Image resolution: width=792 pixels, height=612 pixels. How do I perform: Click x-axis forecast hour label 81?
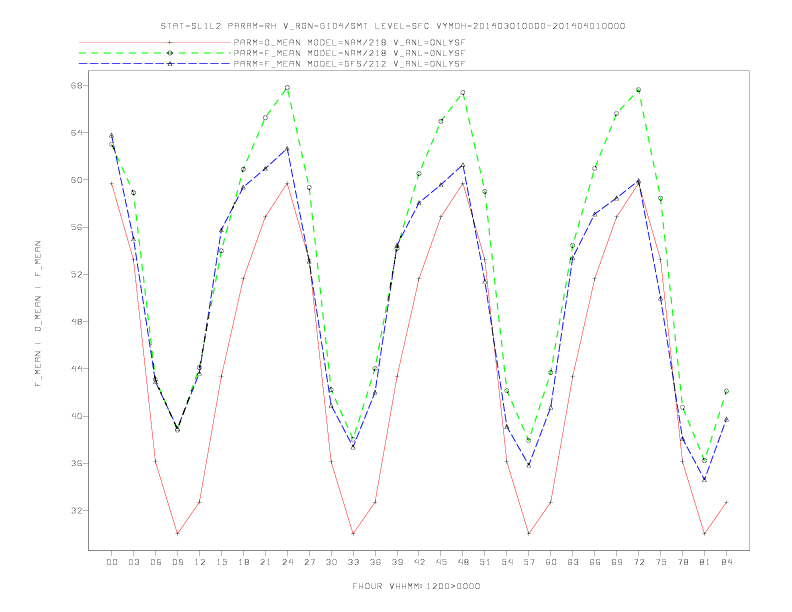(x=705, y=562)
